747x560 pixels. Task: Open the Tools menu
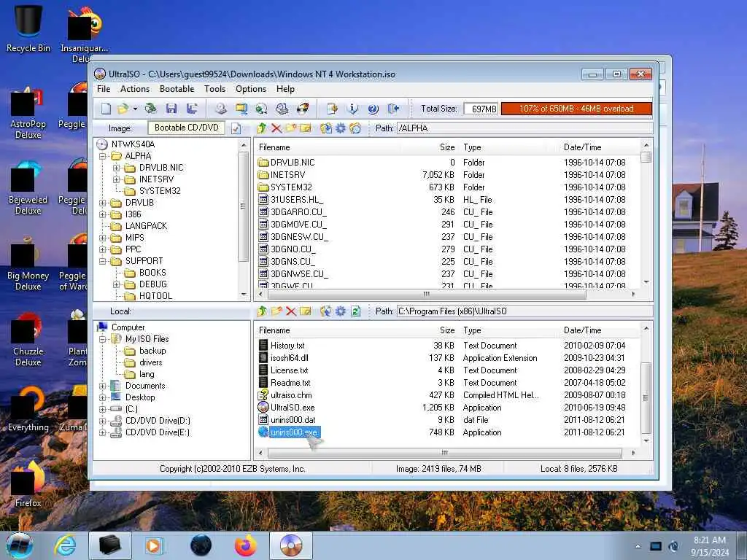(x=215, y=89)
